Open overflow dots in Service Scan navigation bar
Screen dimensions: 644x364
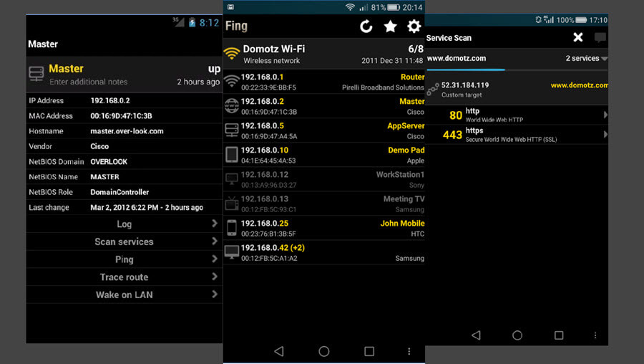[x=595, y=335]
